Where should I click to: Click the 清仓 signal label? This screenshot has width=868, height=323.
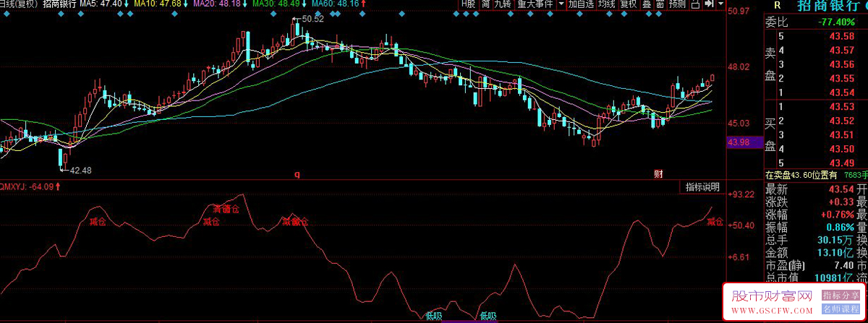click(225, 209)
